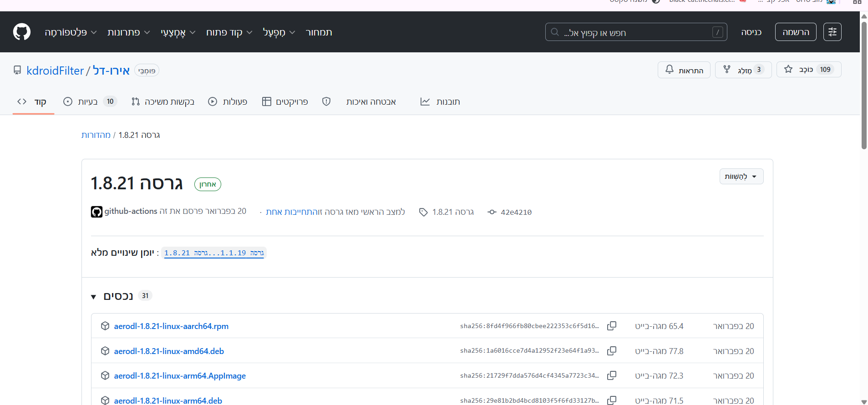Screen dimensions: 868x405
Task: Click the github-actions avatar icon
Action: point(96,212)
